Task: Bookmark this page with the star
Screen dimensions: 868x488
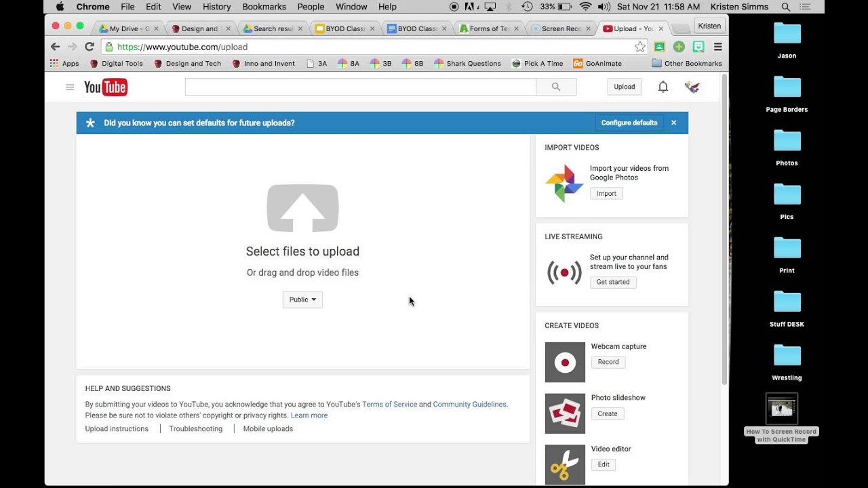Action: [639, 47]
